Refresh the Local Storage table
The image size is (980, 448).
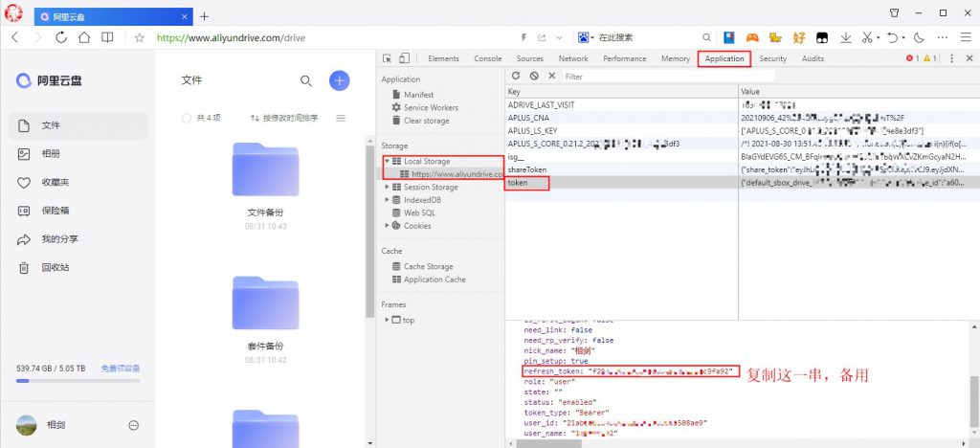coord(516,76)
